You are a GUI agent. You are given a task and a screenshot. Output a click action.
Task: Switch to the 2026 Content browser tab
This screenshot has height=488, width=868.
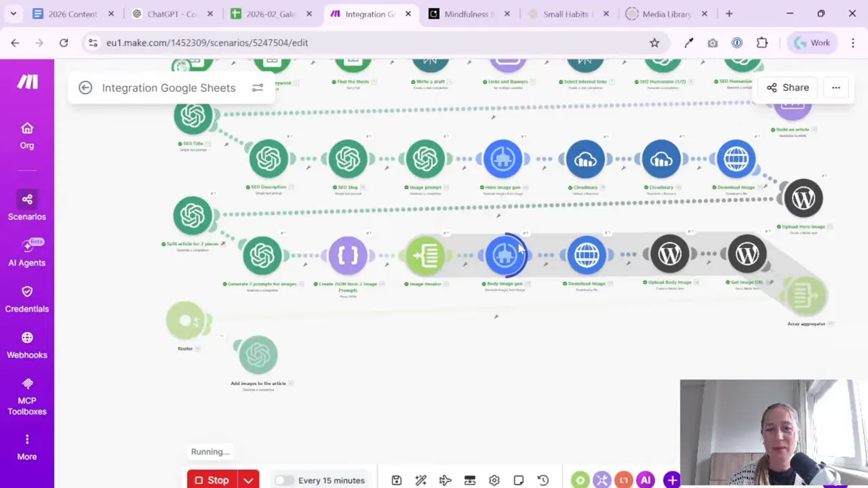coord(72,14)
